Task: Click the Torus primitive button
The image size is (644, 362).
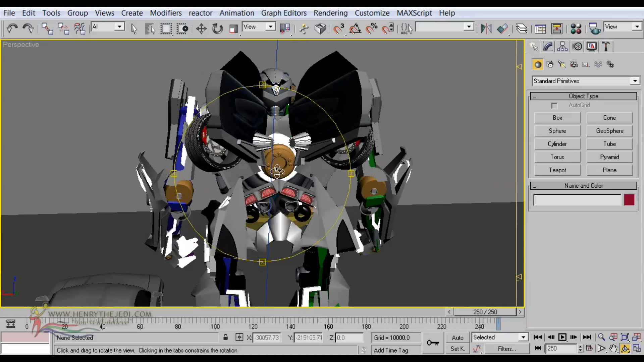Action: (x=557, y=157)
